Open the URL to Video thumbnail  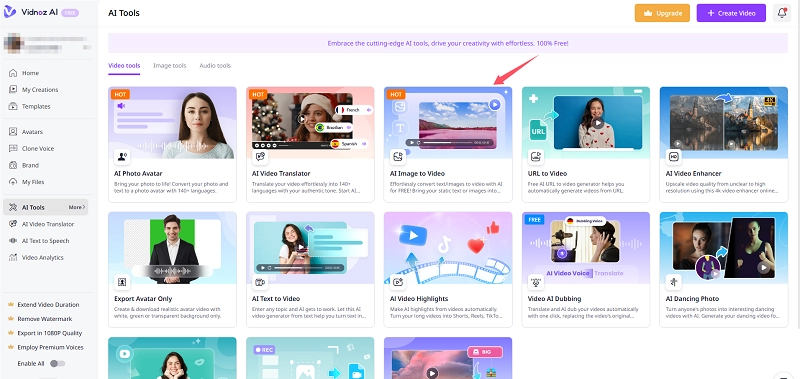[586, 122]
